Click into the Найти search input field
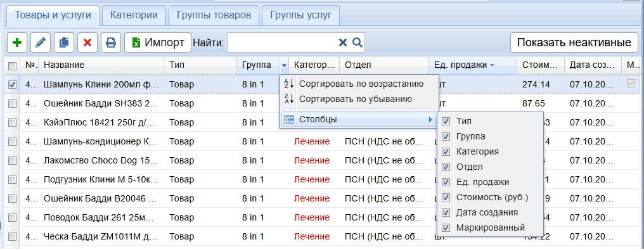This screenshot has width=644, height=249. (282, 42)
